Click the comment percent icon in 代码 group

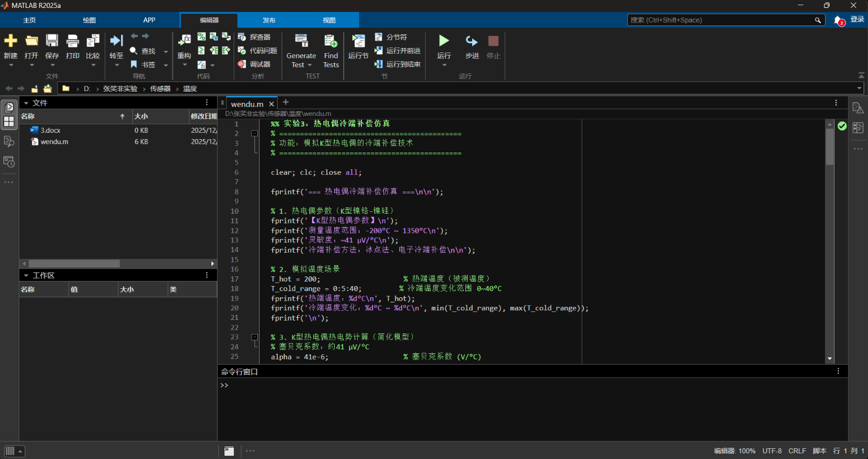pyautogui.click(x=201, y=37)
